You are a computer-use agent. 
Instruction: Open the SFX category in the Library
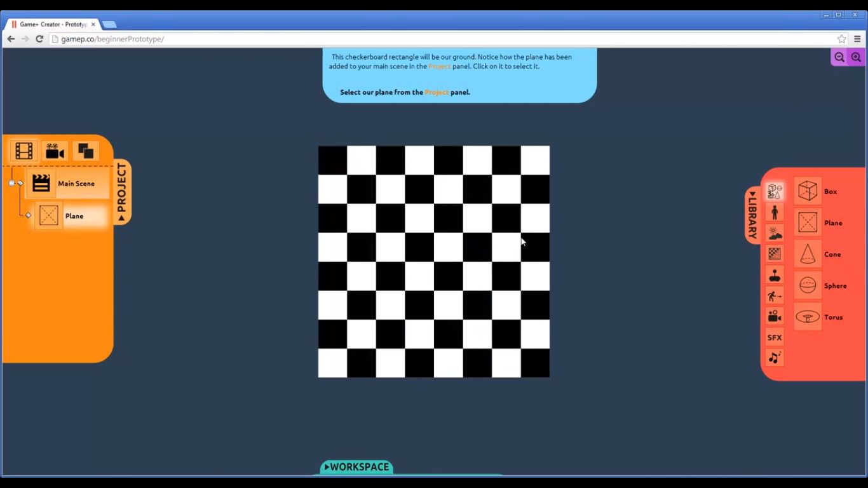(774, 337)
